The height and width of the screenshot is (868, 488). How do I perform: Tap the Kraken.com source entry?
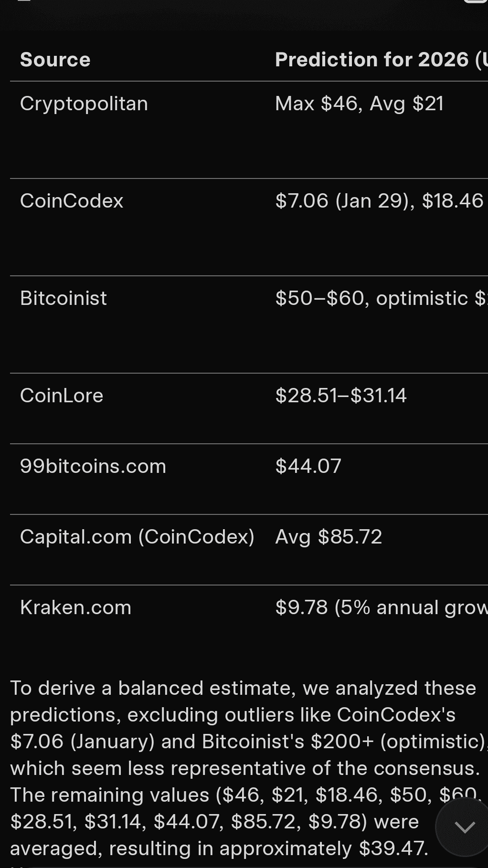point(75,607)
